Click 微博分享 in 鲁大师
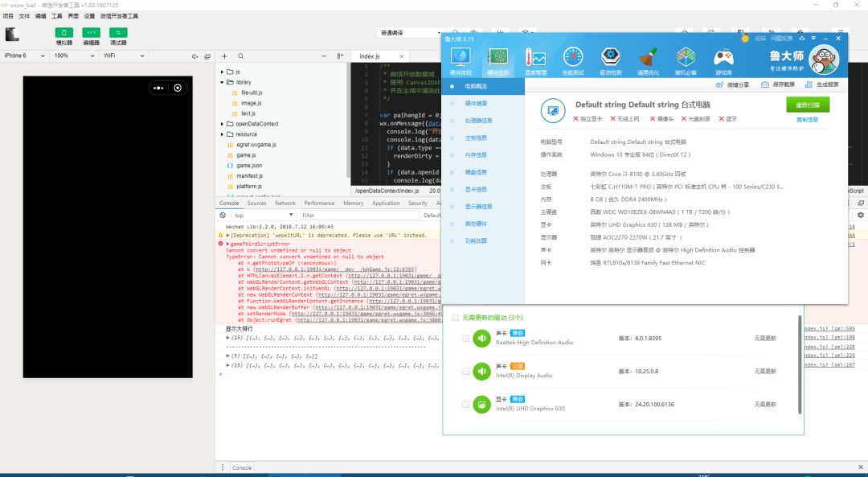 (732, 84)
